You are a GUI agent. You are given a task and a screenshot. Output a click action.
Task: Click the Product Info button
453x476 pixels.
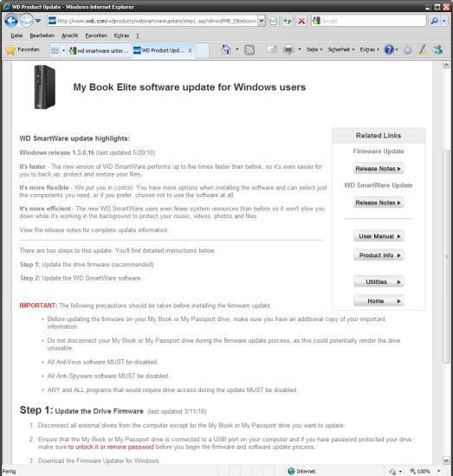[x=379, y=255]
